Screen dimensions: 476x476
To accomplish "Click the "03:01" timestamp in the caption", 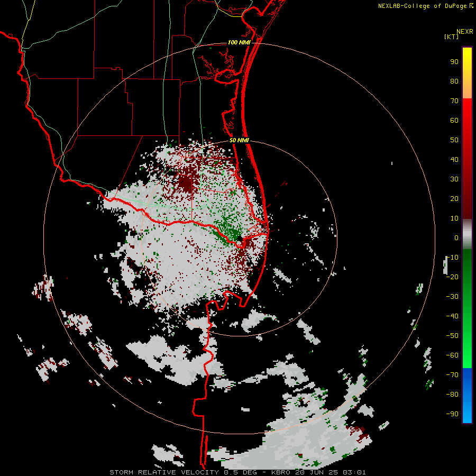I will [x=354, y=472].
